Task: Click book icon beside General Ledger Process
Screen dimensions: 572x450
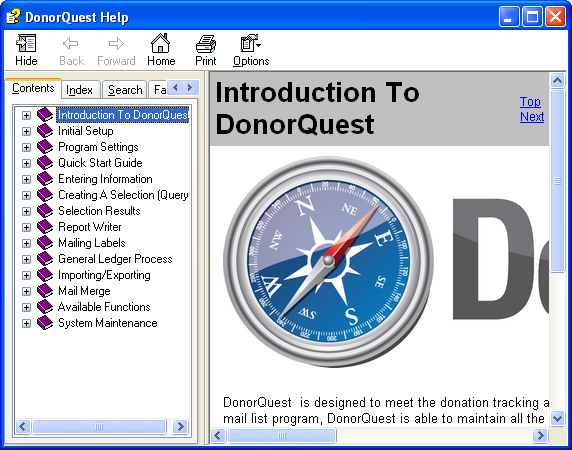Action: pyautogui.click(x=45, y=259)
